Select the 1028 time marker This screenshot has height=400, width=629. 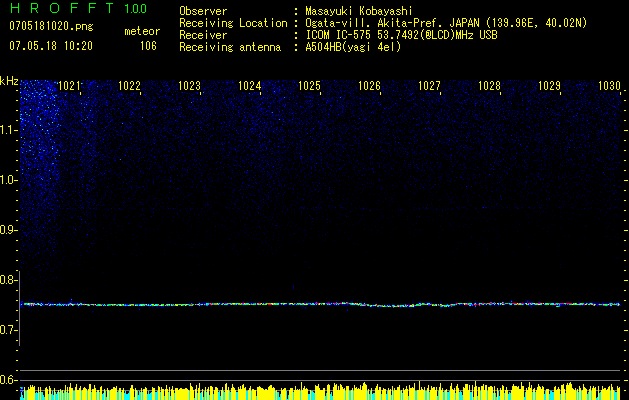tap(489, 86)
